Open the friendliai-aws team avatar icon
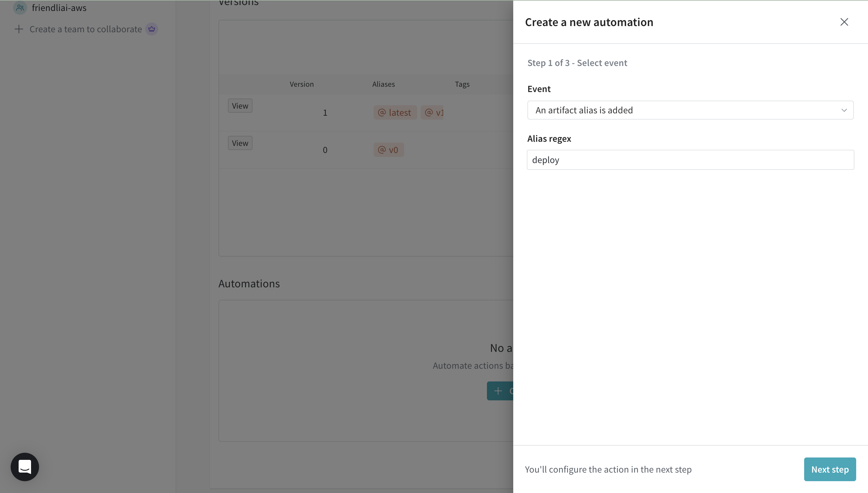Image resolution: width=868 pixels, height=493 pixels. click(x=20, y=7)
